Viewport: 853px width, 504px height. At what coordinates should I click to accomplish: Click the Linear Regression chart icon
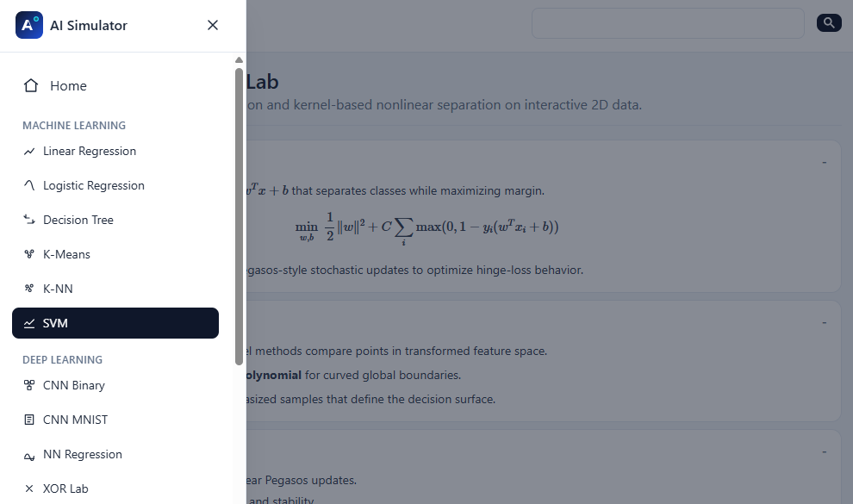[x=28, y=152]
